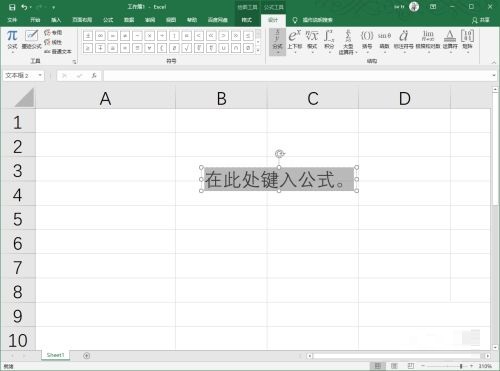500x371 pixels.
Task: Insert the greater-than-or-equal symbol
Action: click(x=88, y=48)
